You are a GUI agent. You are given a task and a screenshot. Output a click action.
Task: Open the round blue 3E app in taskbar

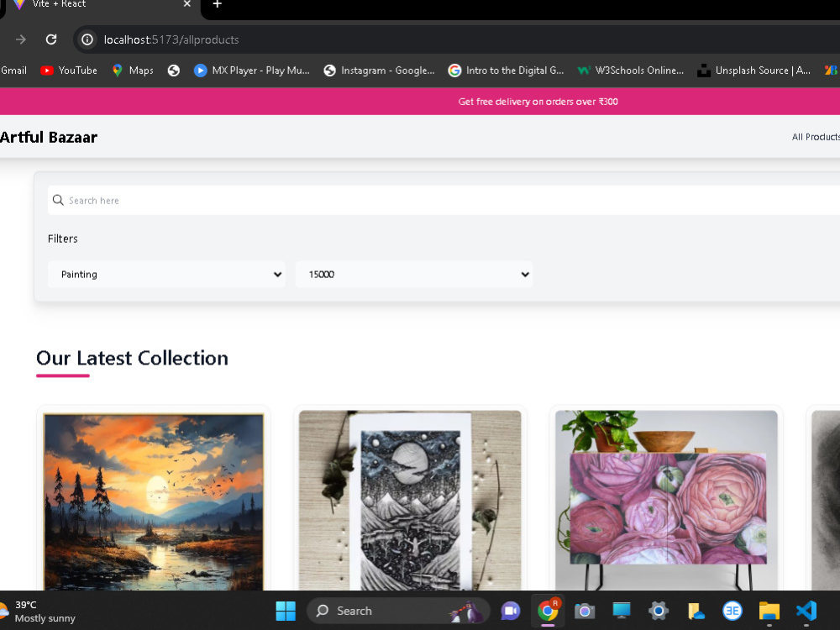click(732, 611)
